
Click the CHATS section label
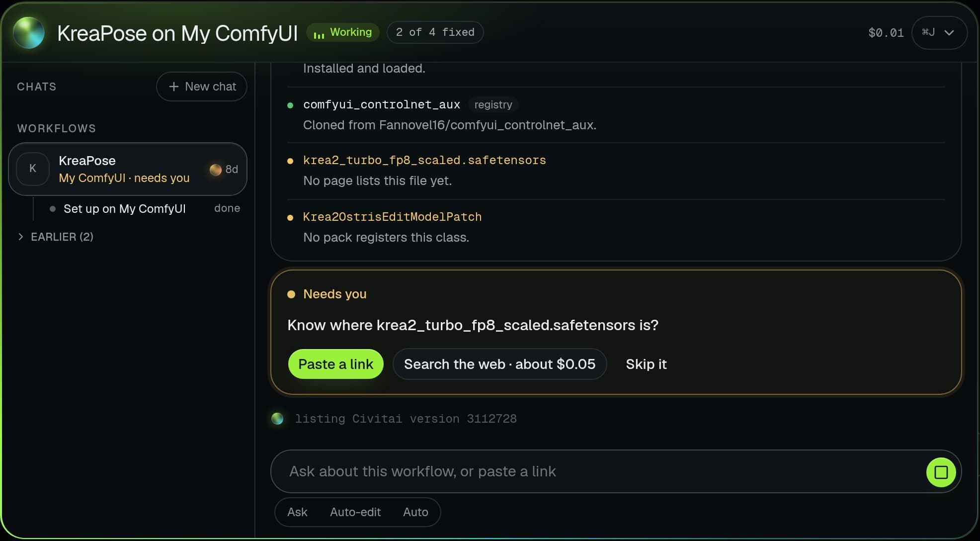tap(37, 87)
